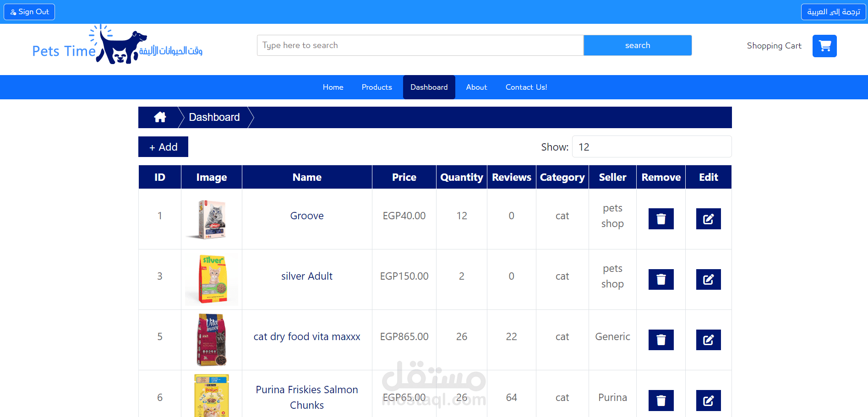868x417 pixels.
Task: Click the Quantity column header
Action: coord(462,177)
